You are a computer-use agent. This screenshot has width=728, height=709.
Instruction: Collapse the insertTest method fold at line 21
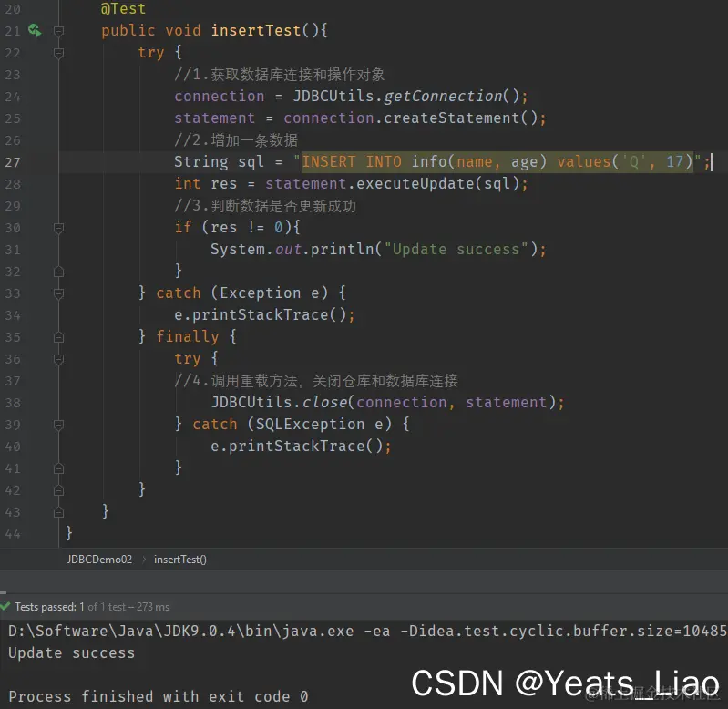(x=58, y=31)
